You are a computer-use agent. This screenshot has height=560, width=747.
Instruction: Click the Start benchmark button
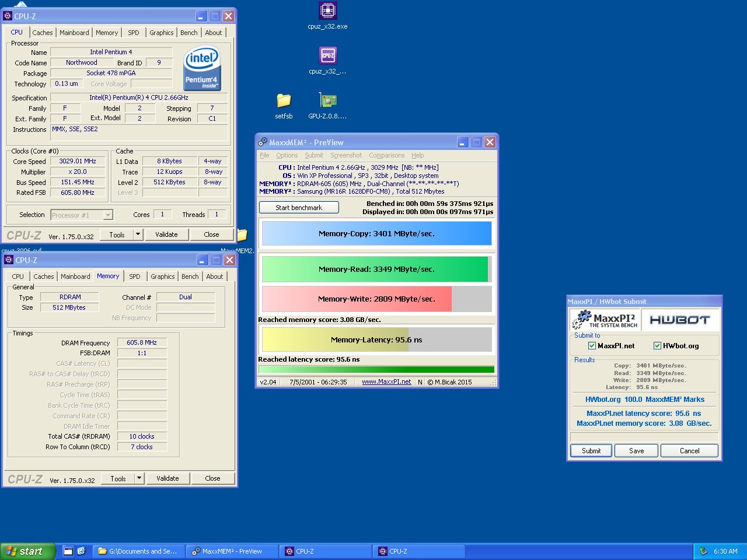pyautogui.click(x=299, y=207)
